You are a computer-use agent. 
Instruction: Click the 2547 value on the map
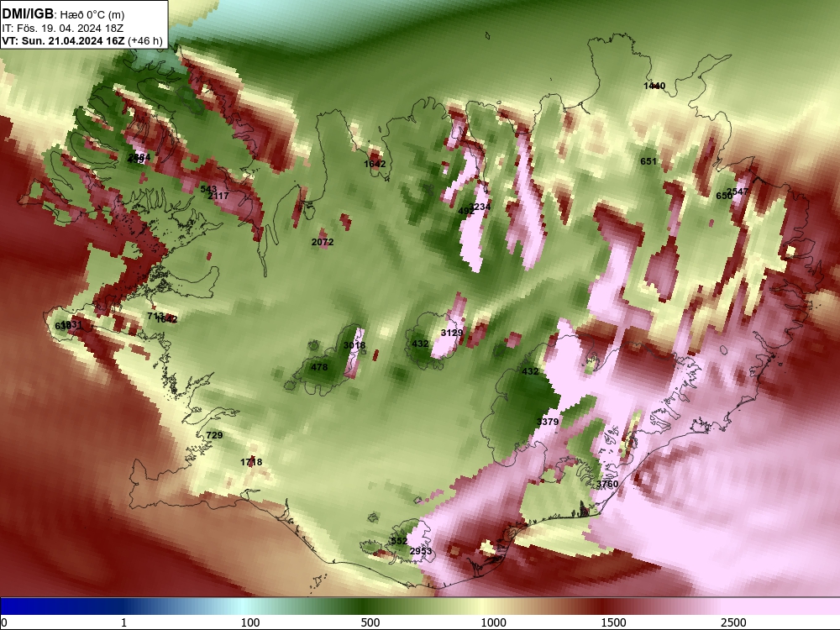tap(738, 192)
